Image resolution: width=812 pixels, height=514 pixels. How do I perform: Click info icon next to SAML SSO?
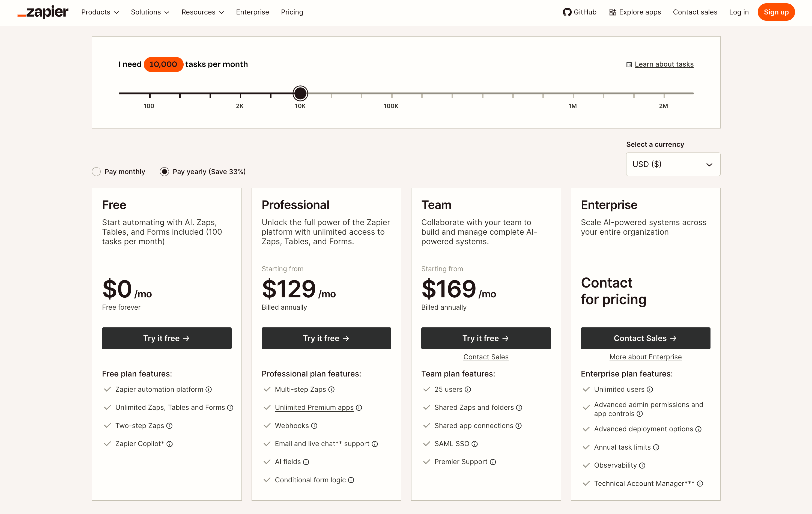475,444
